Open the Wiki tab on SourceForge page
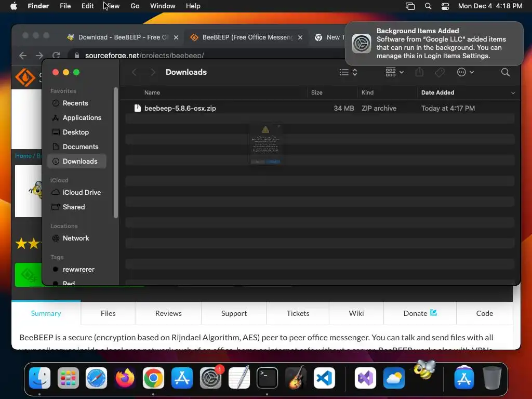This screenshot has height=399, width=532. tap(356, 313)
